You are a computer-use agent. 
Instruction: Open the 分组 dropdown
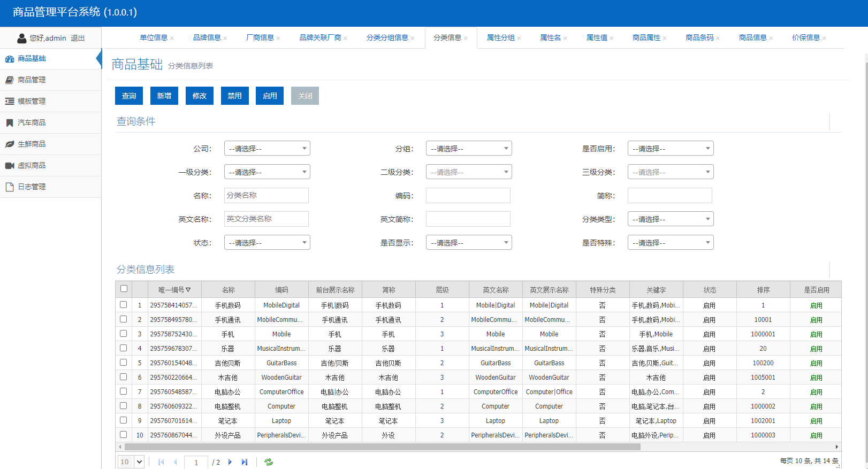click(x=469, y=149)
